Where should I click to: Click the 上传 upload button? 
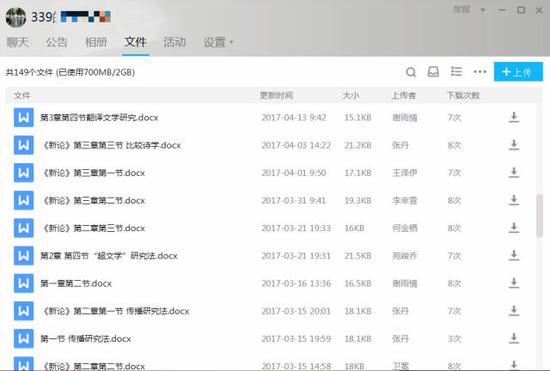click(x=518, y=72)
